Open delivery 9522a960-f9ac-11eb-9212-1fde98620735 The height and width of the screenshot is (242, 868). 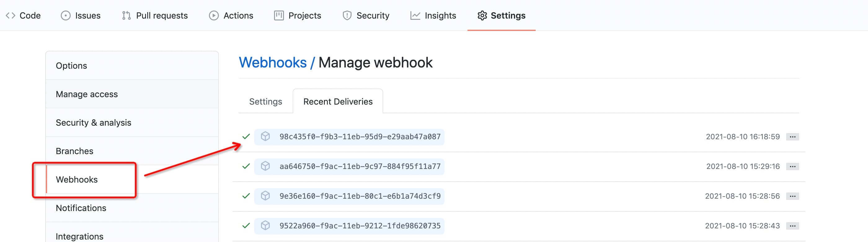pyautogui.click(x=349, y=226)
